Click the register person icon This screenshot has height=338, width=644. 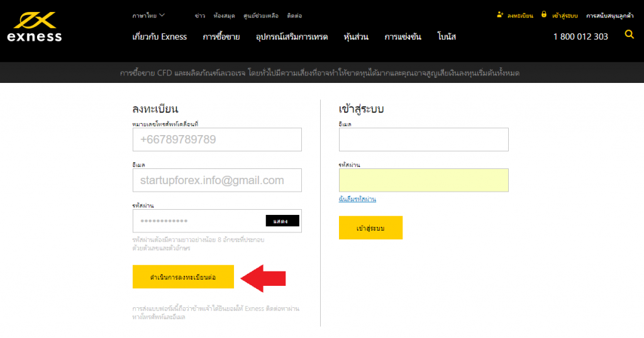coord(500,15)
